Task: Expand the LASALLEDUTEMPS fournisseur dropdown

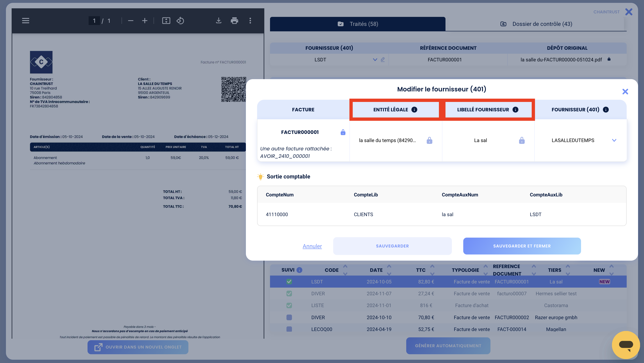Action: click(614, 141)
